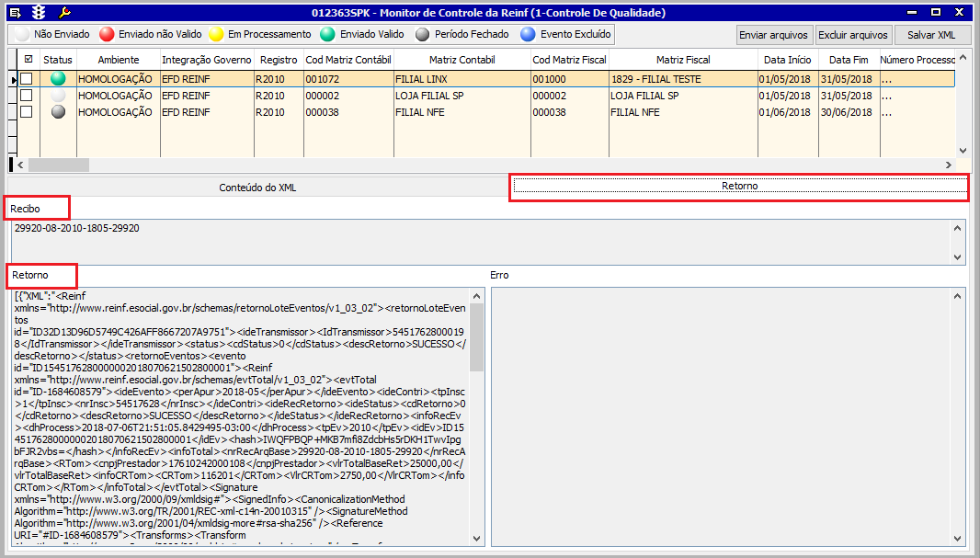Click the Recibo field scroll up arrow
Viewport: 980px width, 558px height.
click(958, 228)
